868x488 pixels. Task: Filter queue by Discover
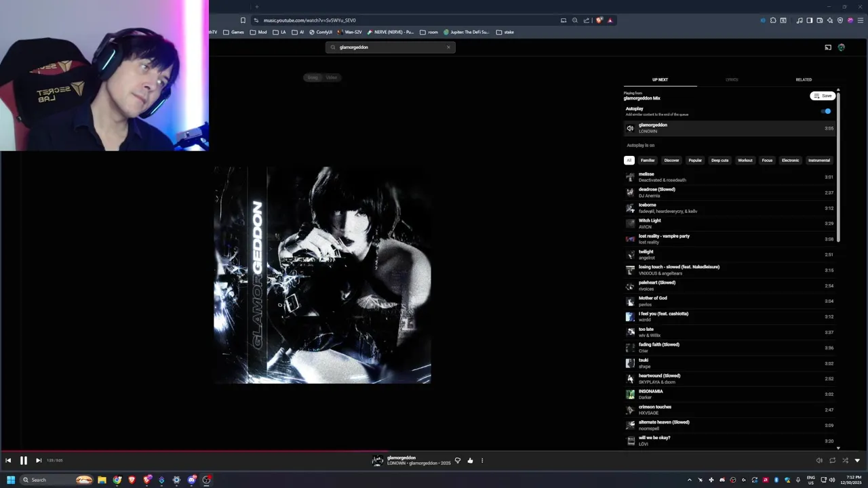(671, 161)
